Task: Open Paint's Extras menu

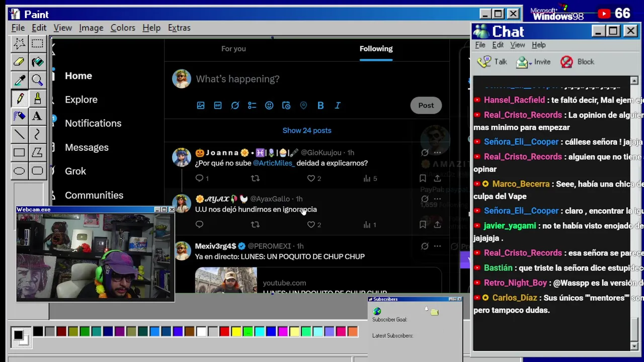Action: tap(179, 28)
